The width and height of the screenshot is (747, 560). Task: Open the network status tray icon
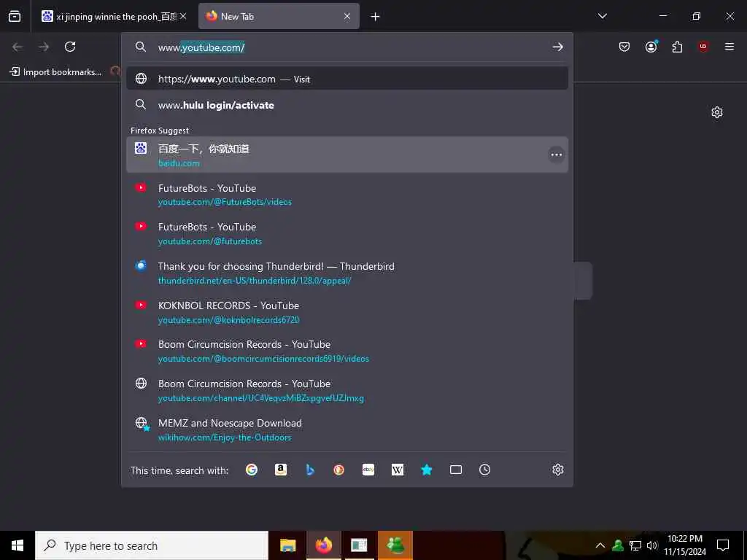point(635,545)
